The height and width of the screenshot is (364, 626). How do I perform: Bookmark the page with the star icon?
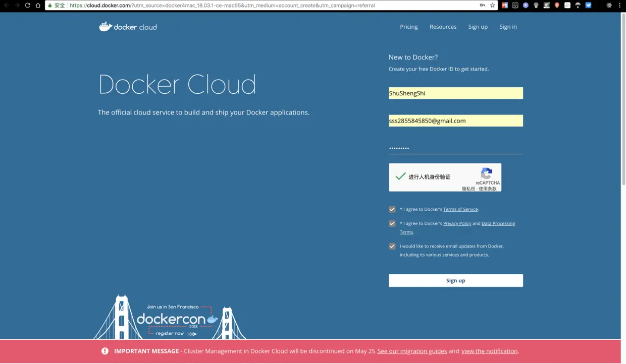coord(493,5)
